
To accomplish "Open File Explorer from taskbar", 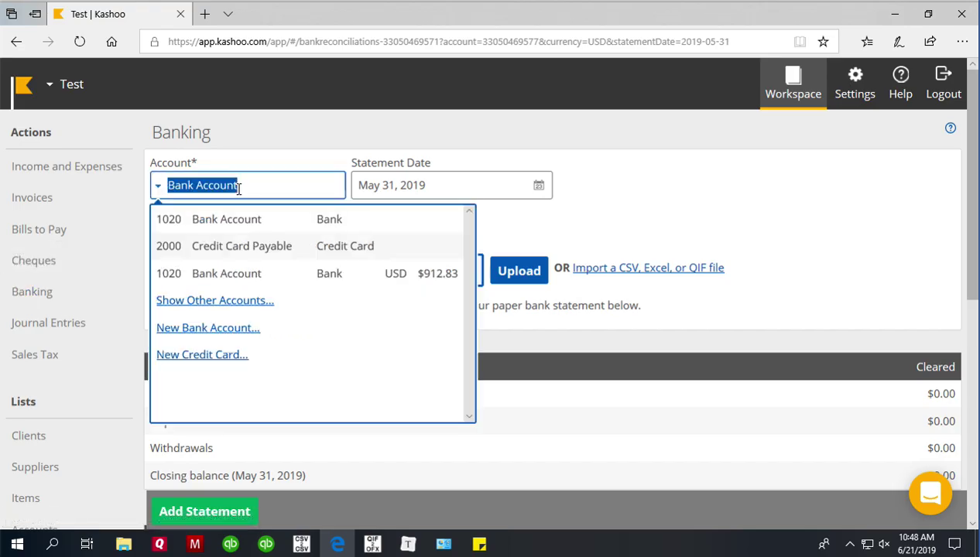I will [123, 544].
